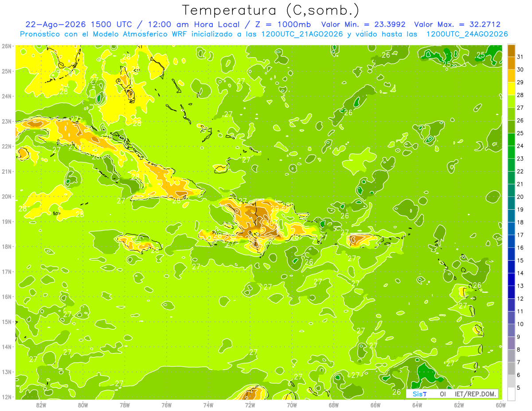Viewport: 532px width, 411px height.
Task: Click legend value 17
Action: point(520,235)
